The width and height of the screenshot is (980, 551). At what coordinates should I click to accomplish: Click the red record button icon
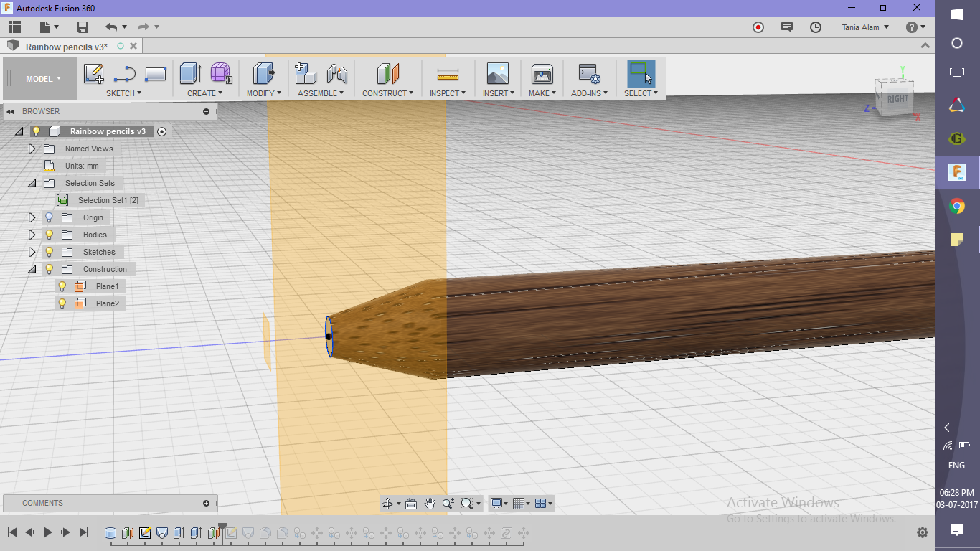[758, 27]
